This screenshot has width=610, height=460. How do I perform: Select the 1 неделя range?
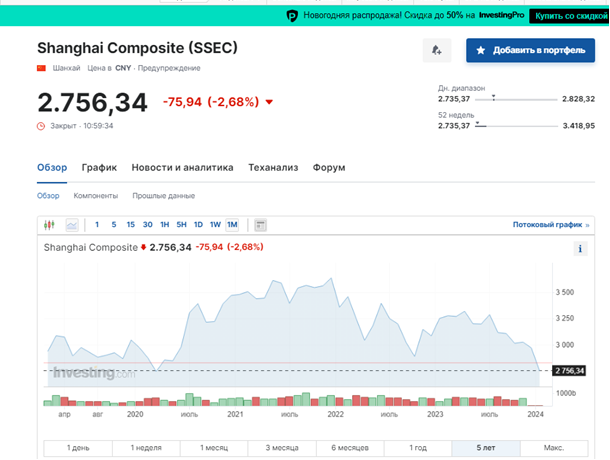pyautogui.click(x=146, y=448)
